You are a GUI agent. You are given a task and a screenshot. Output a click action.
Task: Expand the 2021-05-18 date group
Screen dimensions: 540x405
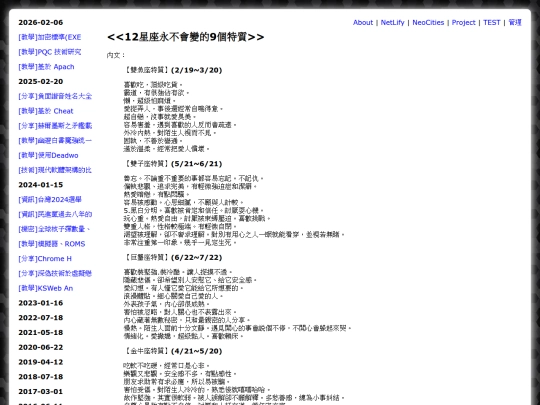[x=41, y=333]
